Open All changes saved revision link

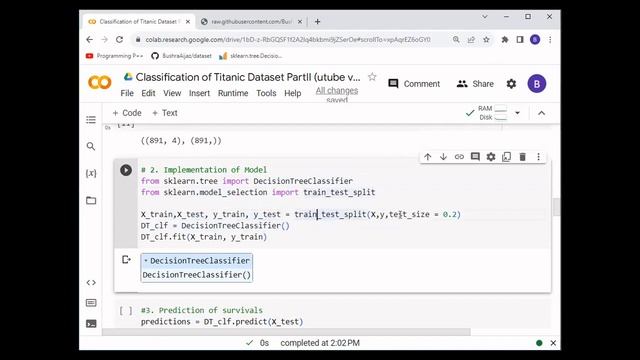click(337, 95)
